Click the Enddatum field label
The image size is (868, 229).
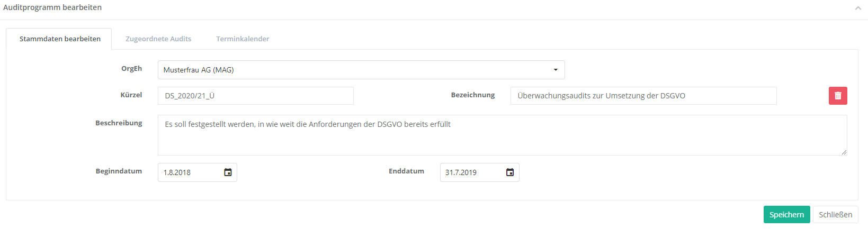pos(406,171)
